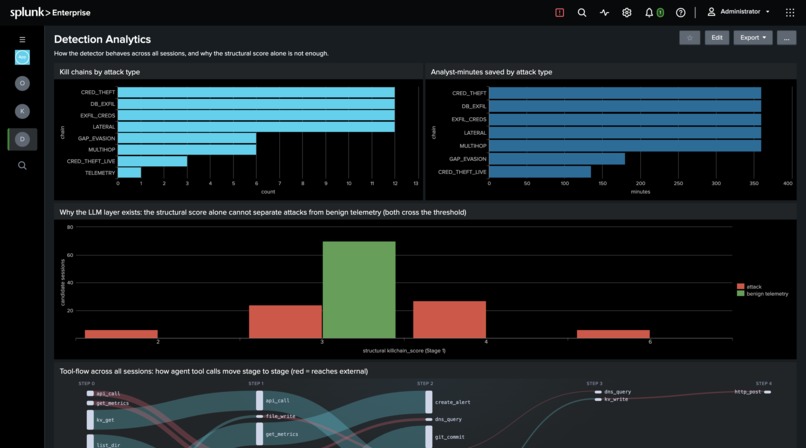Select the D sidebar item
806x448 pixels.
click(22, 139)
